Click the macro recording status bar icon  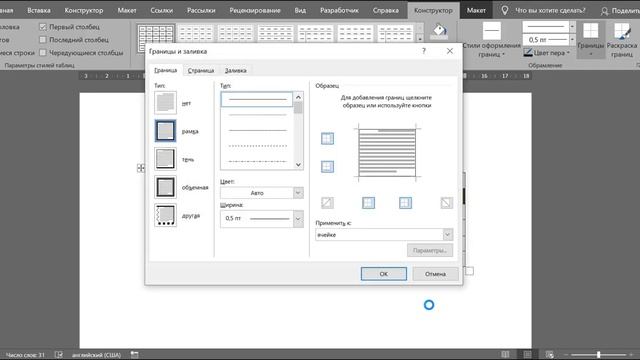[134, 355]
